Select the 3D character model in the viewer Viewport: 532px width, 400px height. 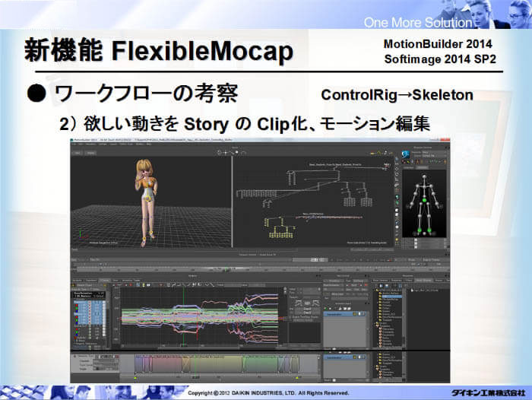(x=144, y=192)
